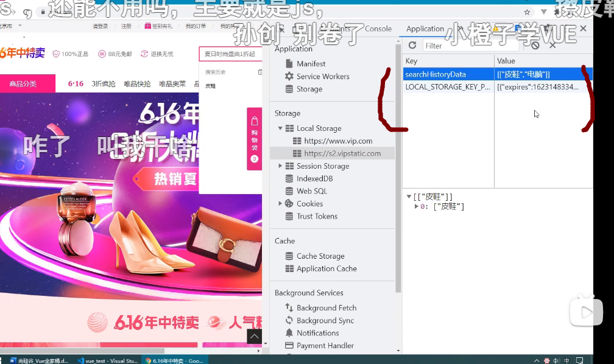Collapse the [["皮鞋"]] preview object
The width and height of the screenshot is (614, 364).
pos(409,197)
